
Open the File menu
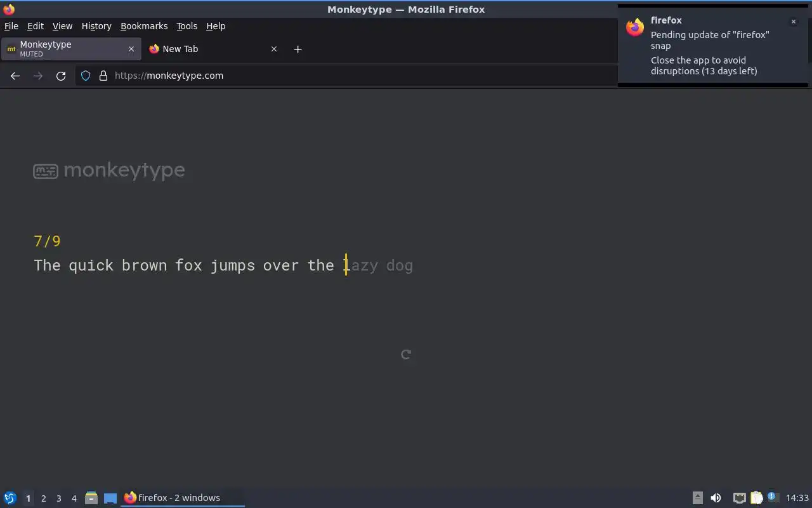(x=11, y=26)
